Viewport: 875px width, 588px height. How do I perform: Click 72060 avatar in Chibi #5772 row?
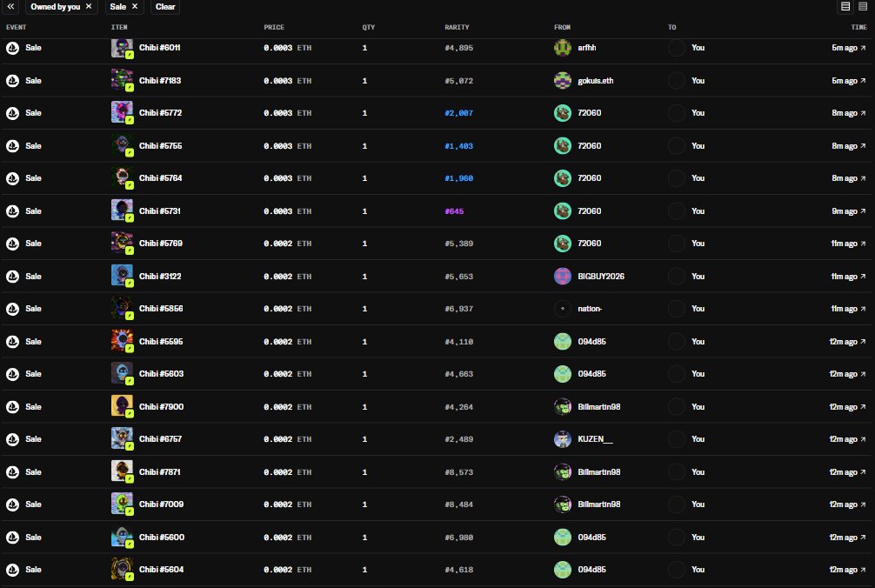[x=563, y=113]
